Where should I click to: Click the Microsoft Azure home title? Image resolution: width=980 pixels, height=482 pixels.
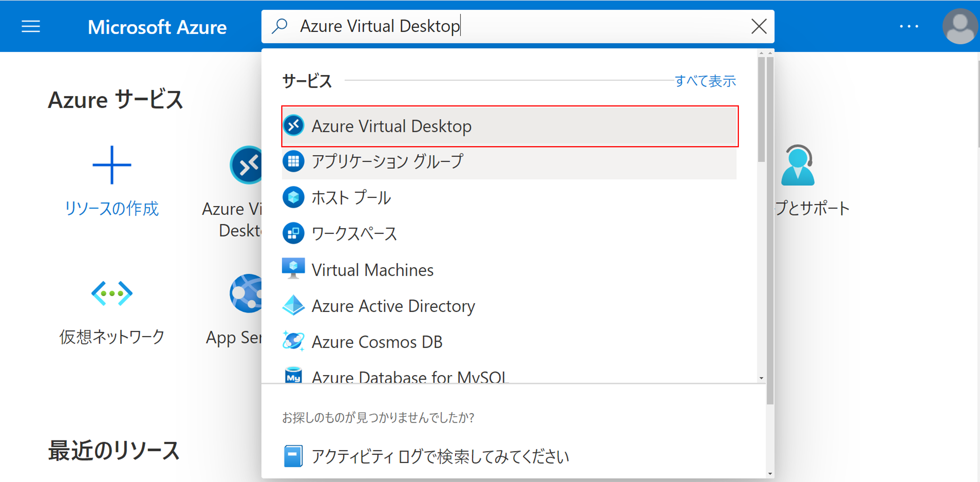coord(157,27)
